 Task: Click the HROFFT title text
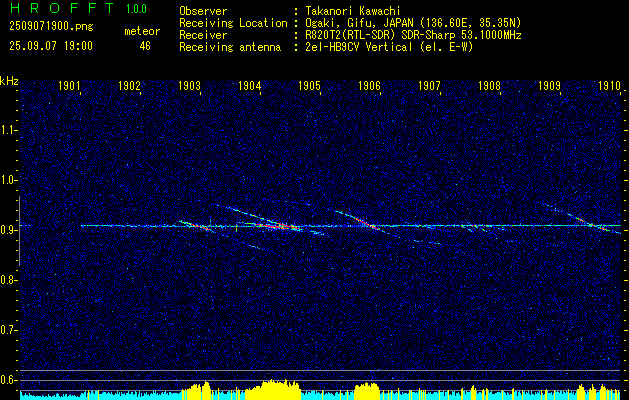(62, 8)
